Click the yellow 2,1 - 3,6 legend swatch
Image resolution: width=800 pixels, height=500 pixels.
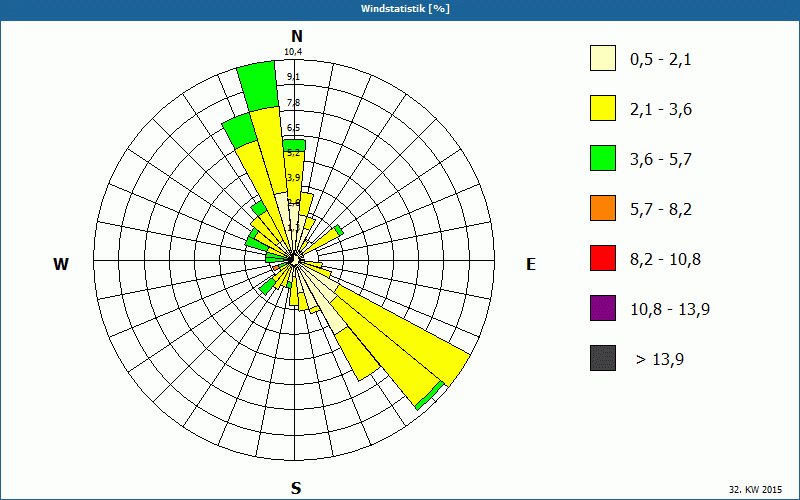(603, 108)
